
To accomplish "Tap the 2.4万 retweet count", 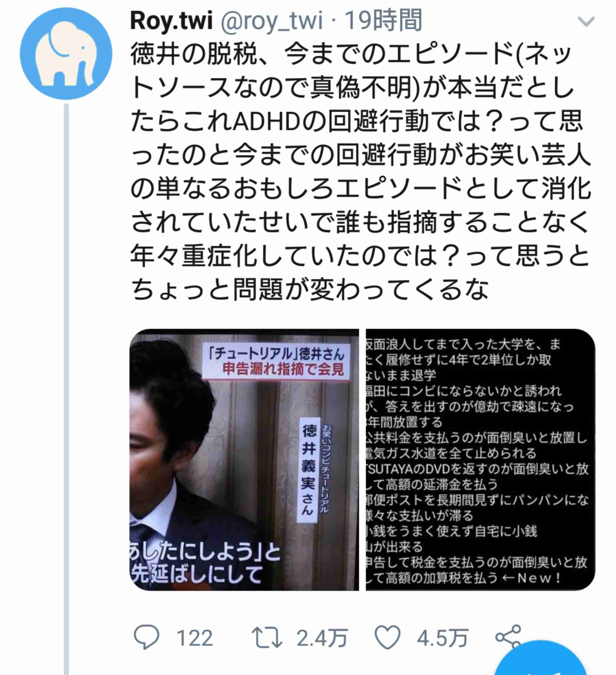I will [322, 638].
